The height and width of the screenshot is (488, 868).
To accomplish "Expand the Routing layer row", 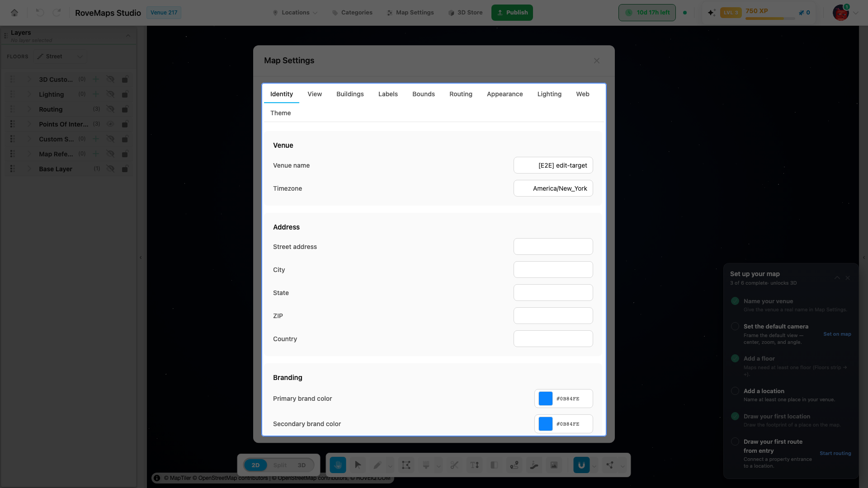I will [29, 109].
